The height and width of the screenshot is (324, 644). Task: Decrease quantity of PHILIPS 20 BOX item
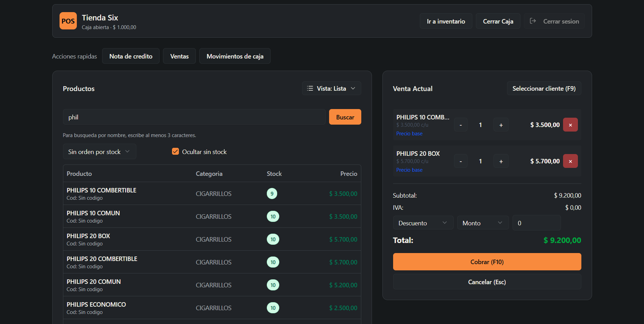461,161
